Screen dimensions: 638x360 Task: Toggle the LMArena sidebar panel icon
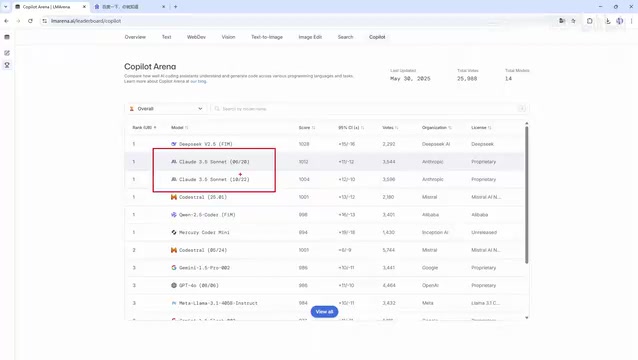click(7, 37)
